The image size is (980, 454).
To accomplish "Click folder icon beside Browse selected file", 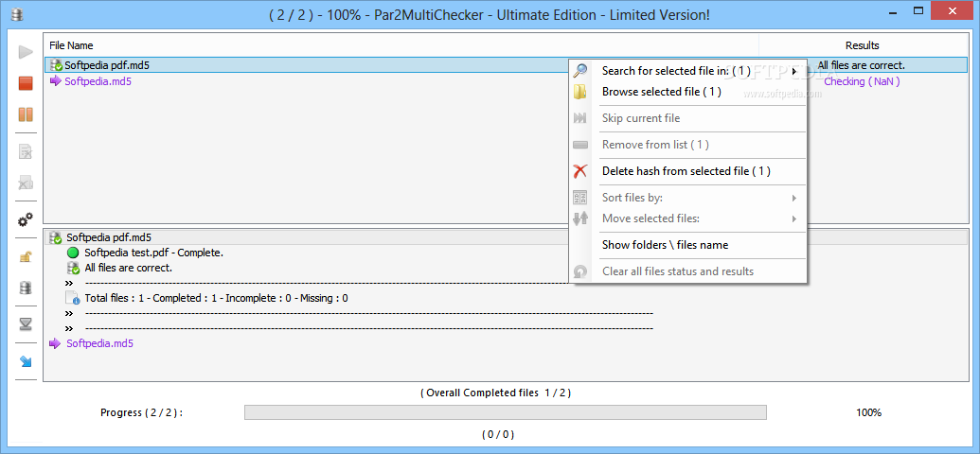I will [580, 92].
